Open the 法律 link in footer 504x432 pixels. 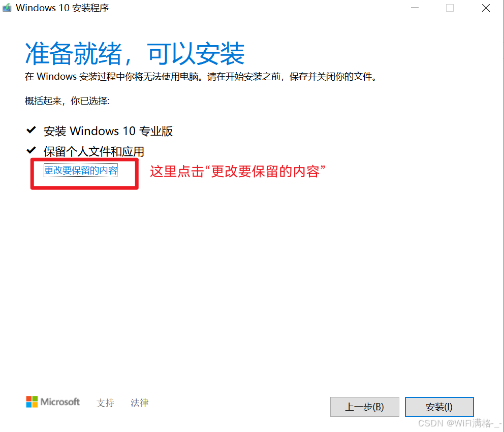pyautogui.click(x=140, y=403)
